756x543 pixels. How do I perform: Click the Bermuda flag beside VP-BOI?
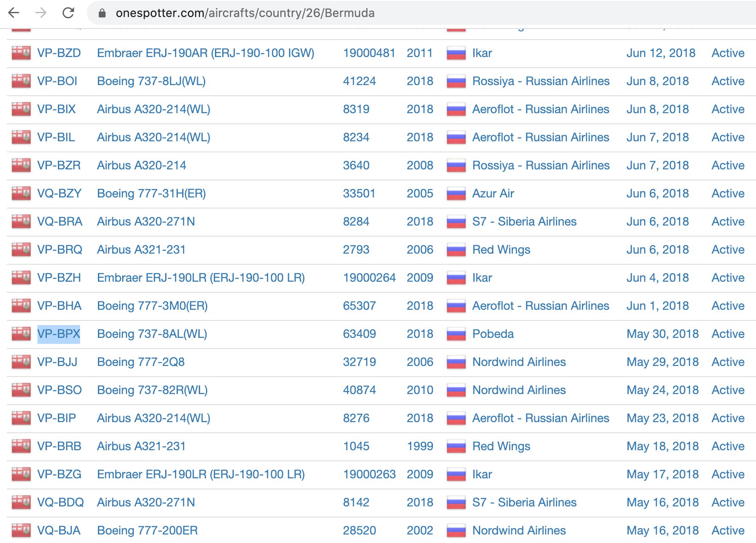pos(21,81)
